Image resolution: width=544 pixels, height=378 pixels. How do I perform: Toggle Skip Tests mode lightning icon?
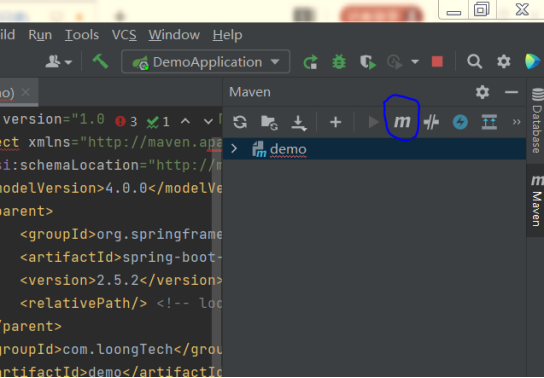click(460, 122)
